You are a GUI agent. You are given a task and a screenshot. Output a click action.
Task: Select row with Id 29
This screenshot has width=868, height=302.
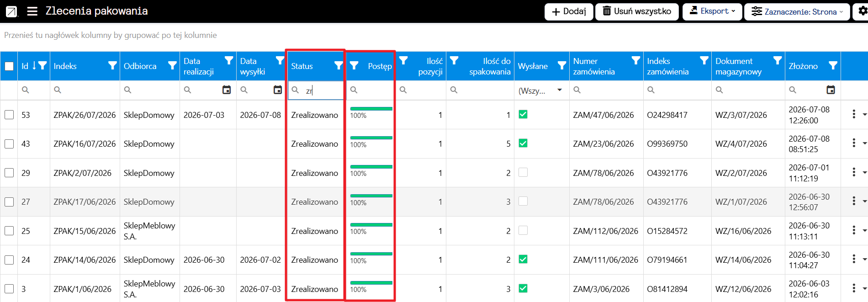[x=9, y=173]
